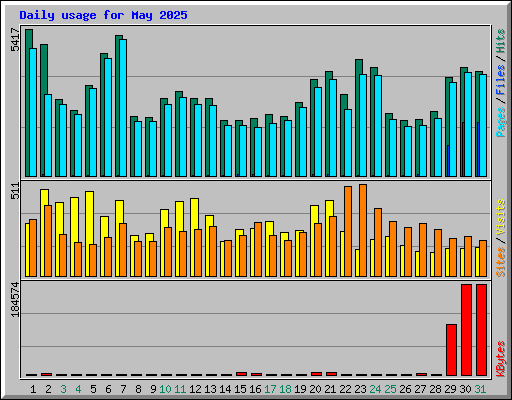Viewport: 512px width, 400px height.
Task: Click weekend day 3 label
Action: click(x=63, y=389)
